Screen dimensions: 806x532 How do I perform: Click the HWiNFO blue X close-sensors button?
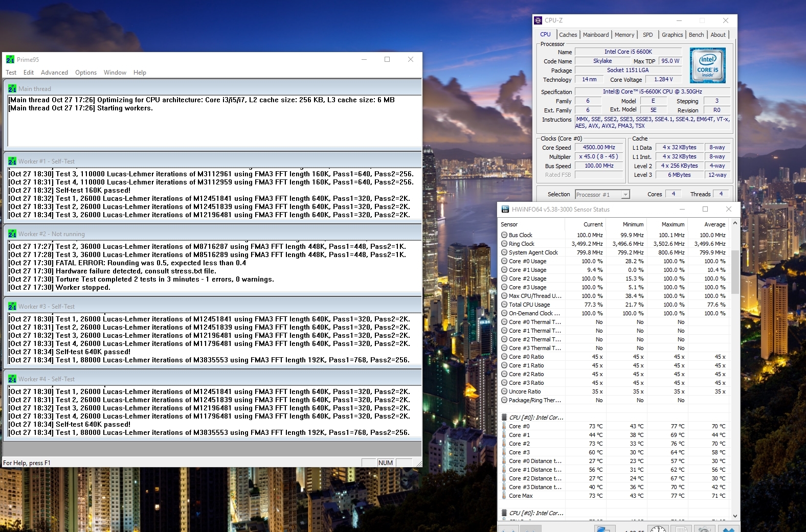tap(729, 529)
